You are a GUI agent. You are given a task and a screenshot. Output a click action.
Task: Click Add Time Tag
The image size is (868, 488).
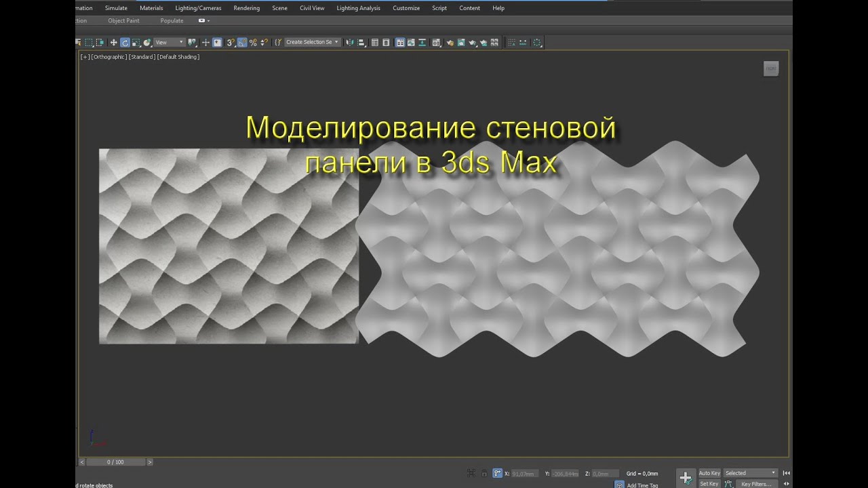click(642, 485)
